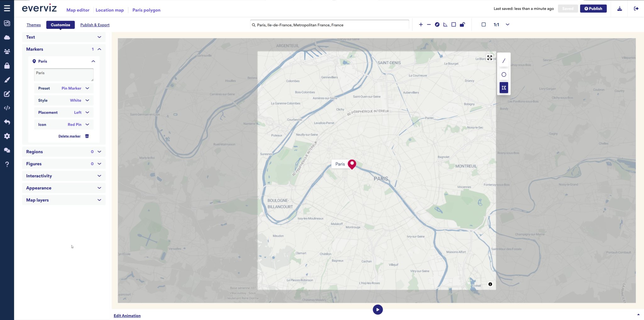The image size is (644, 320).
Task: Switch to the Themes tab
Action: point(34,25)
